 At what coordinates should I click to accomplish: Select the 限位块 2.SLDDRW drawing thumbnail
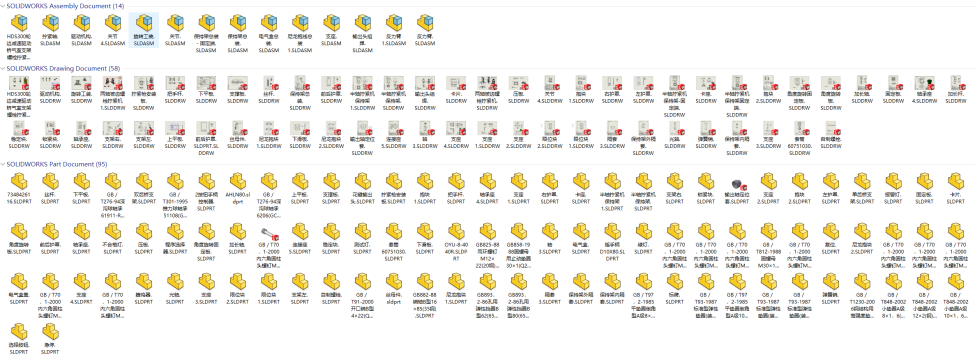pyautogui.click(x=549, y=129)
